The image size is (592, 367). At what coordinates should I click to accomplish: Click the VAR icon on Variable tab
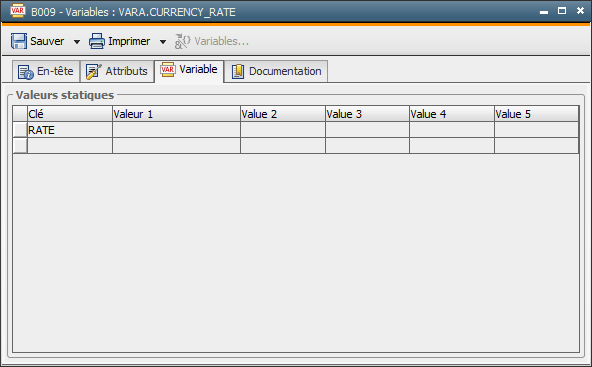pyautogui.click(x=168, y=69)
